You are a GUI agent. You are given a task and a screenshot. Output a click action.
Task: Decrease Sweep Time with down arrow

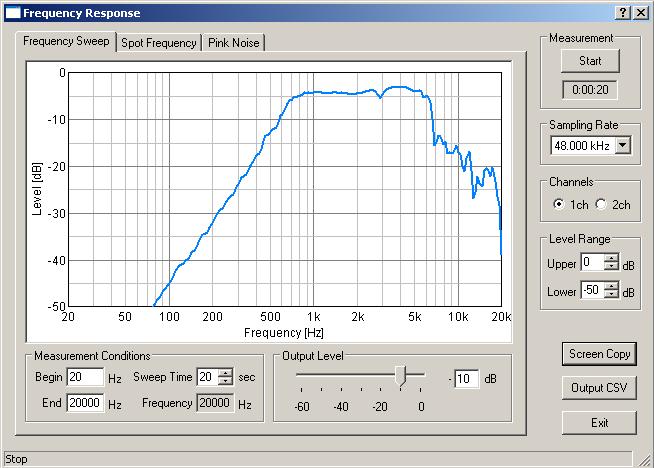coord(225,382)
